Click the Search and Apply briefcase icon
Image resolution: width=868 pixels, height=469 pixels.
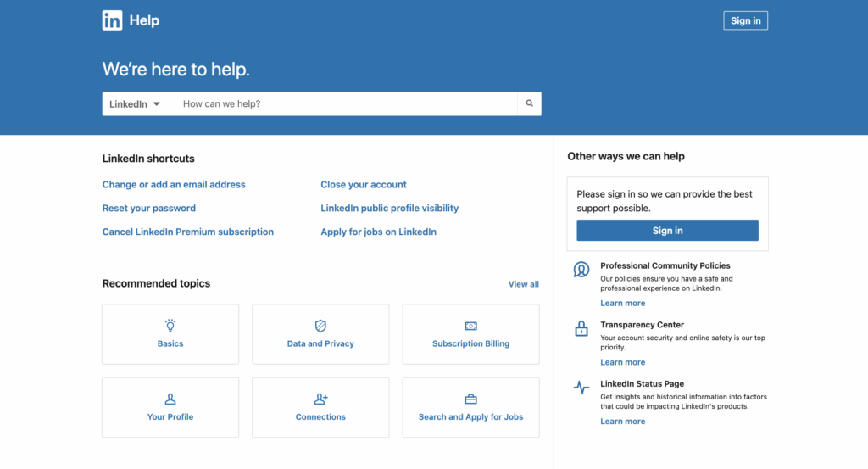click(x=470, y=399)
